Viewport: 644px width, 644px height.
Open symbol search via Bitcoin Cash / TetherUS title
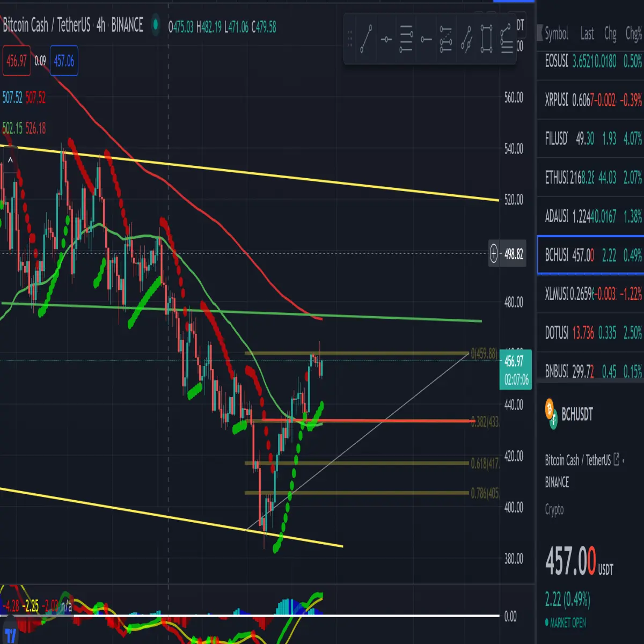(47, 25)
